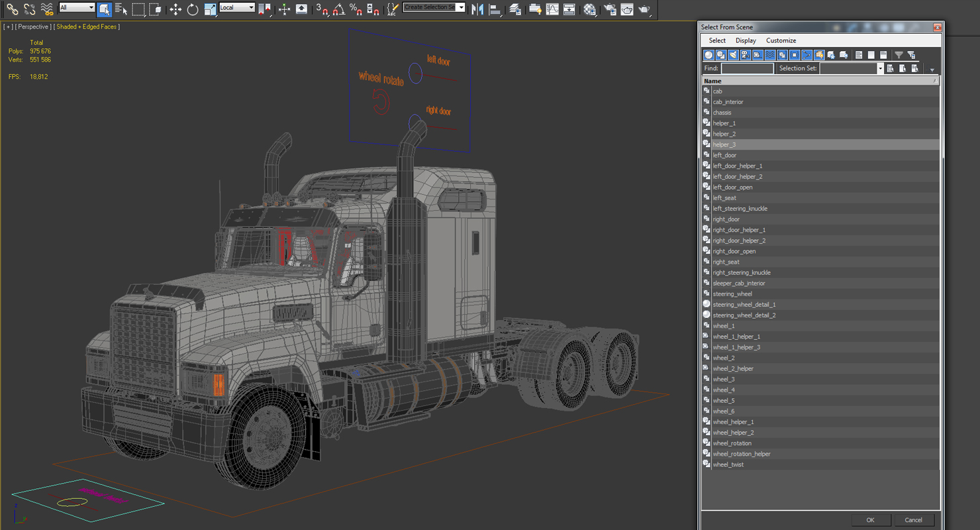Open the Material Editor
The height and width of the screenshot is (530, 980).
click(589, 9)
